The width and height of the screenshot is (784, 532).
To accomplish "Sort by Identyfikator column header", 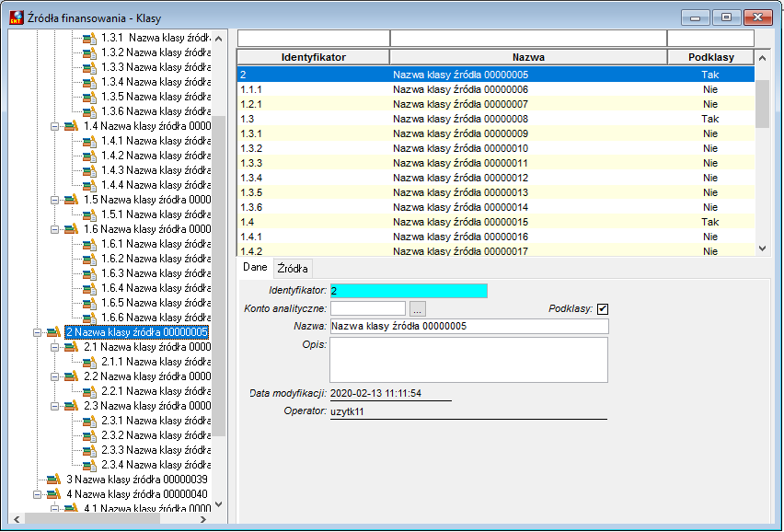I will [x=313, y=57].
